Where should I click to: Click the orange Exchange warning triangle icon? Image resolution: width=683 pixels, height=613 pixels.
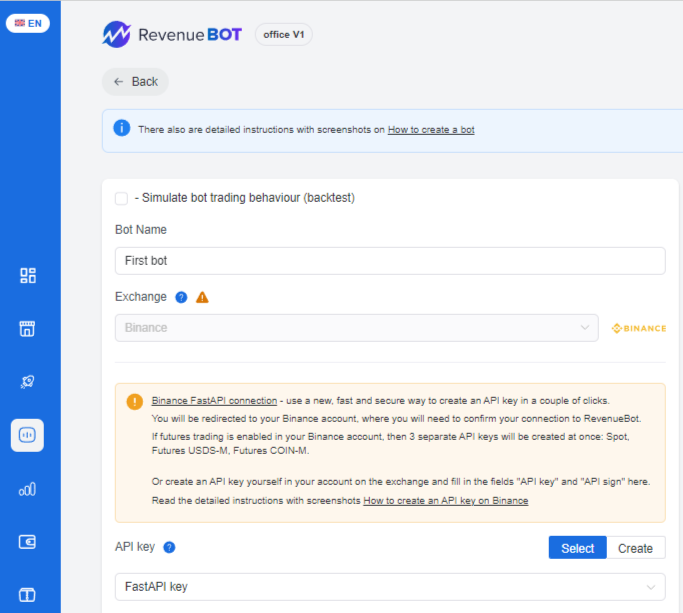202,298
